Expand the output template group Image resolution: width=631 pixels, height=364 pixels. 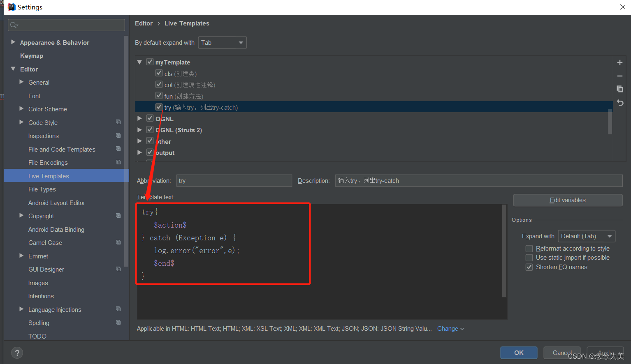tap(139, 152)
